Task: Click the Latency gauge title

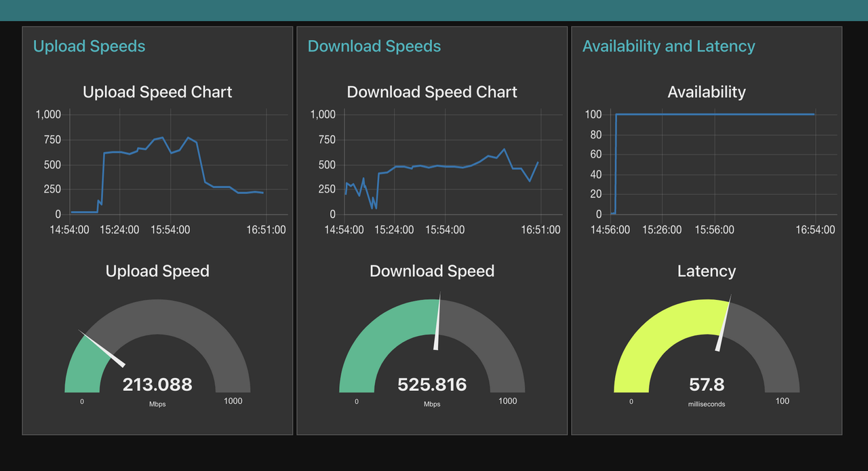Action: pos(707,271)
